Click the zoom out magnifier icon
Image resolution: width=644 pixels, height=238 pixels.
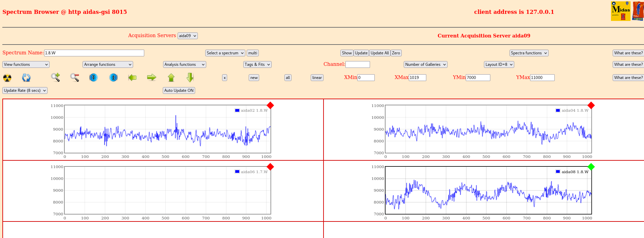pos(75,78)
